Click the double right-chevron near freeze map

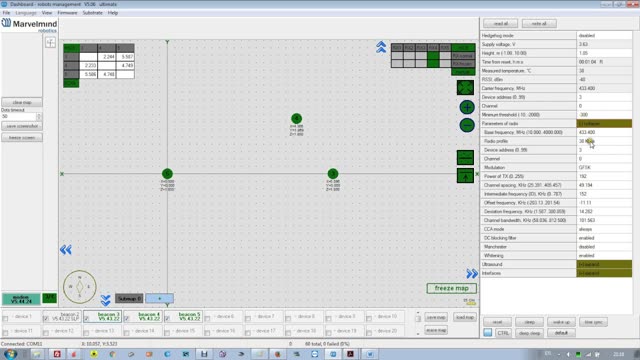coord(472,273)
